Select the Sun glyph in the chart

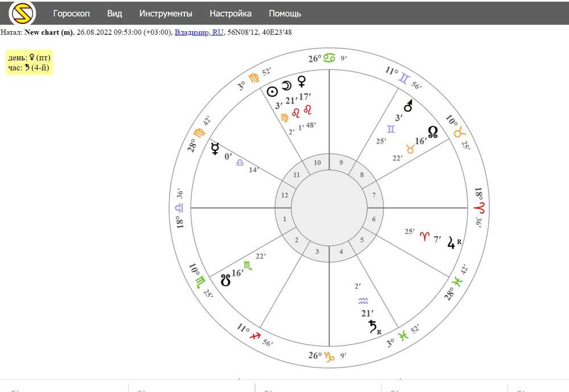tap(272, 92)
